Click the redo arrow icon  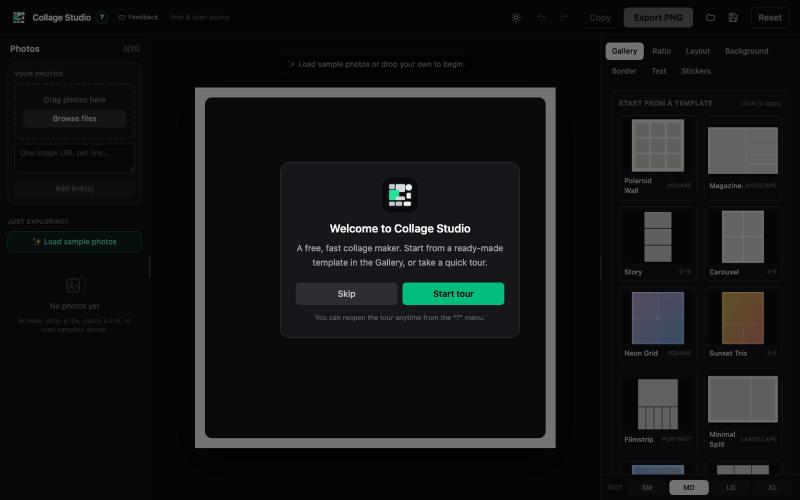[x=563, y=17]
